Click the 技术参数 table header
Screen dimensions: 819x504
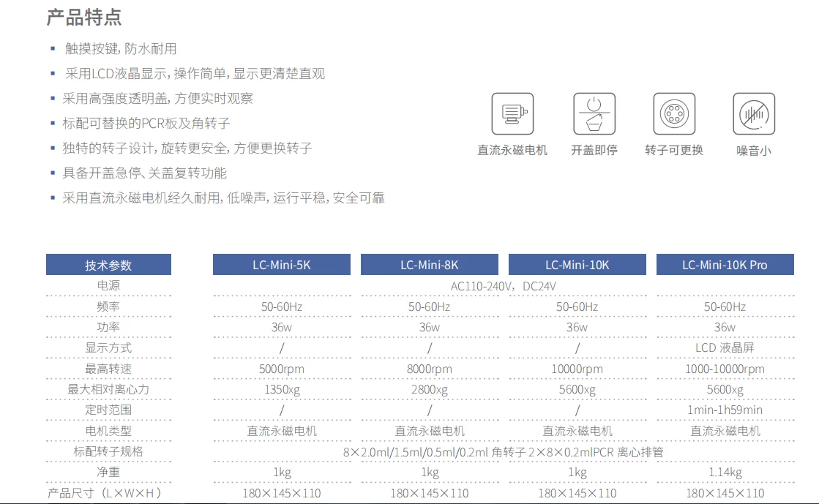click(x=108, y=265)
